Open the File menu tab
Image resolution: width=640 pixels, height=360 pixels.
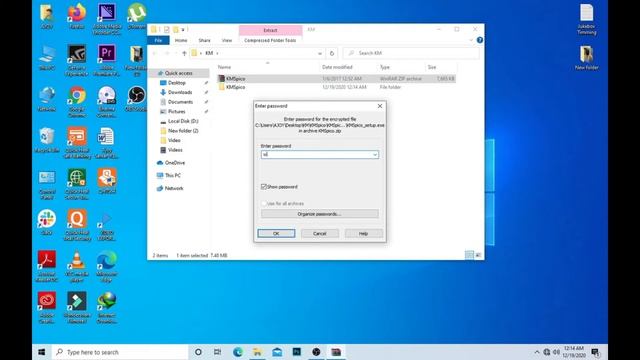(158, 40)
